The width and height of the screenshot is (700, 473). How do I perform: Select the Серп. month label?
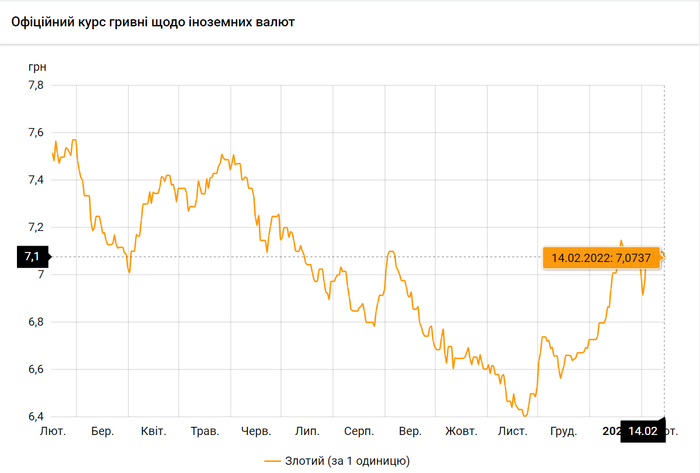[359, 432]
